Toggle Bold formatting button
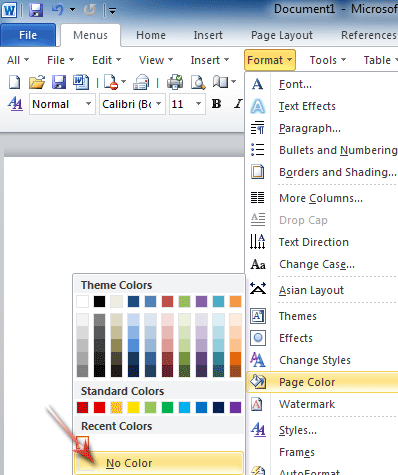 point(216,104)
